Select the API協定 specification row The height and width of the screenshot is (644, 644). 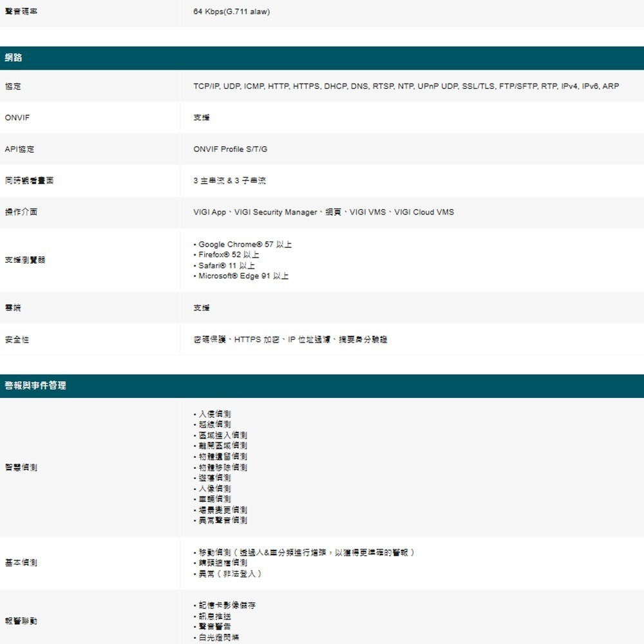[x=17, y=149]
